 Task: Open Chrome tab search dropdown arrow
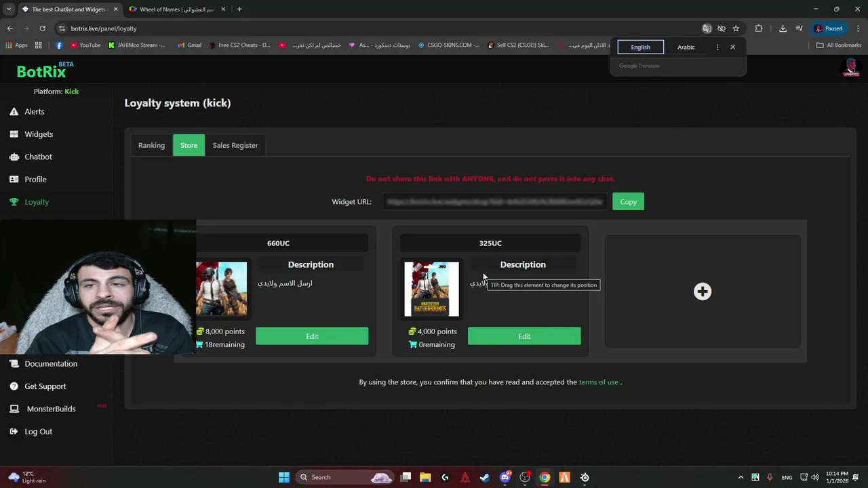click(x=8, y=9)
